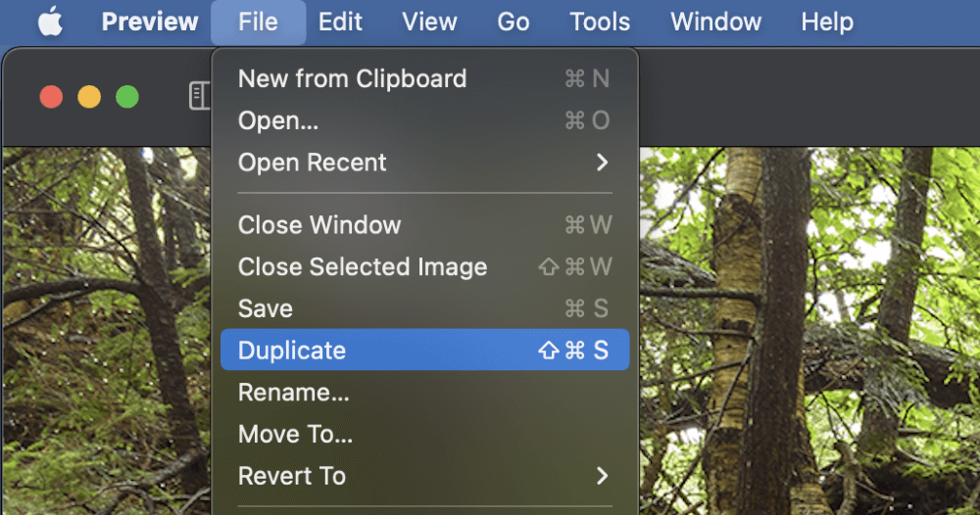Screen dimensions: 980x515
Task: Select the Rename... option
Action: tap(424, 392)
